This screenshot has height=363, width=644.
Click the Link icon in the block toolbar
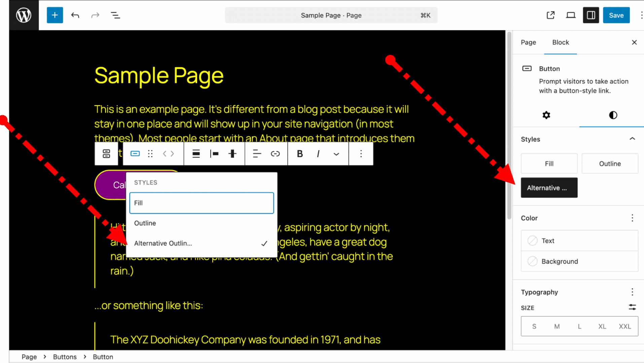(x=275, y=154)
